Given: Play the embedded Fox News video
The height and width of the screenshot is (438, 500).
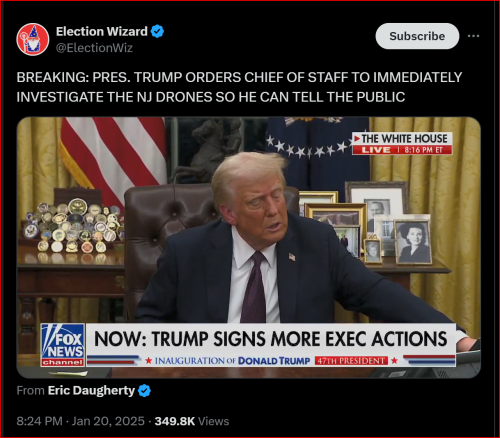Looking at the screenshot, I should (x=249, y=247).
